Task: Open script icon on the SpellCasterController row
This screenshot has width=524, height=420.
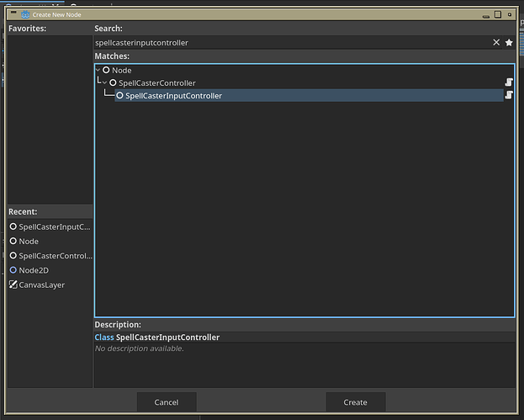Action: [509, 82]
